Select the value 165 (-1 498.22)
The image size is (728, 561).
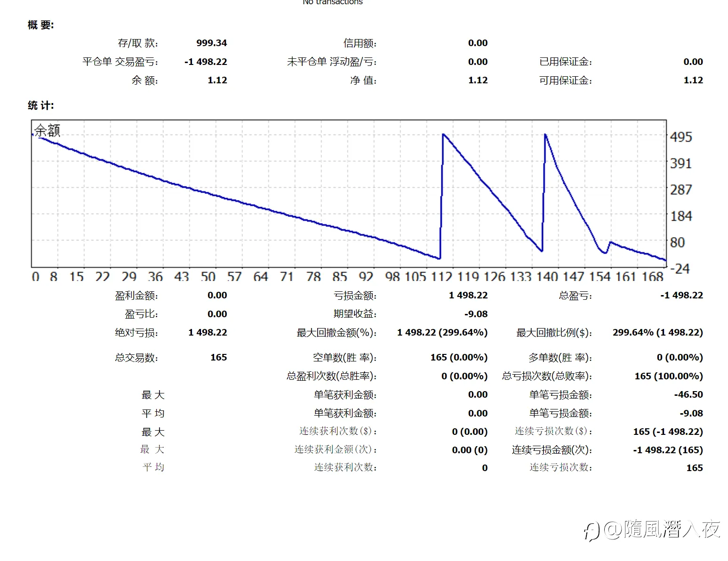(668, 432)
